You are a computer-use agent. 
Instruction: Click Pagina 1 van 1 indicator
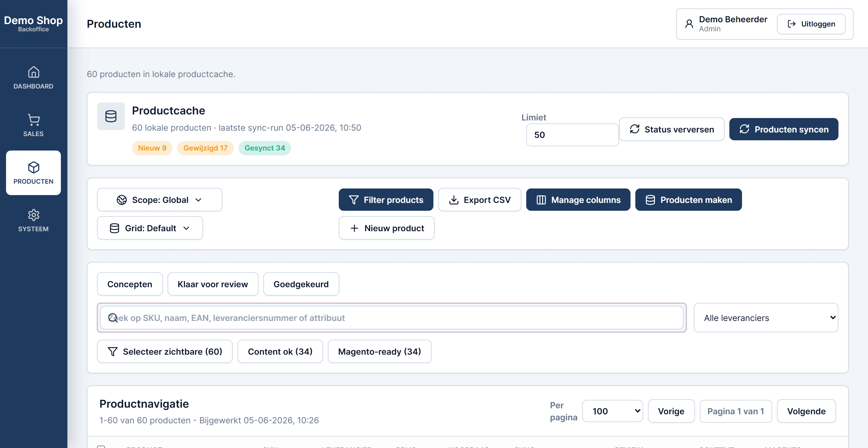tap(735, 411)
